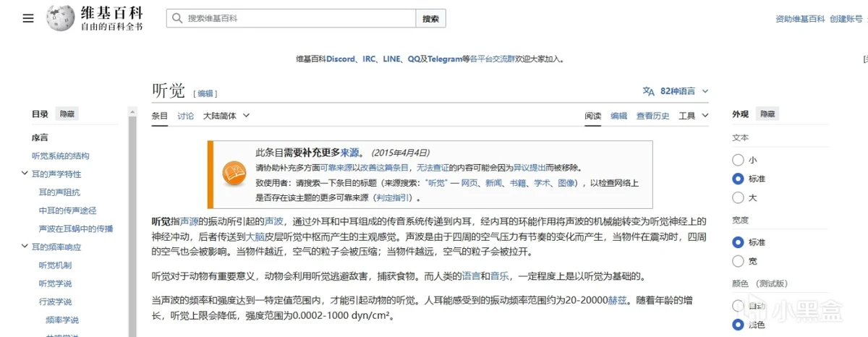Collapse the 耳的频率响应 contents section
868x337 pixels.
point(25,247)
